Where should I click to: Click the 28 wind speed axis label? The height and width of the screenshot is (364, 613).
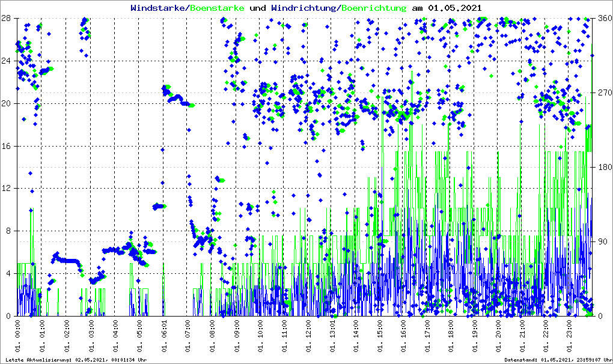click(7, 18)
